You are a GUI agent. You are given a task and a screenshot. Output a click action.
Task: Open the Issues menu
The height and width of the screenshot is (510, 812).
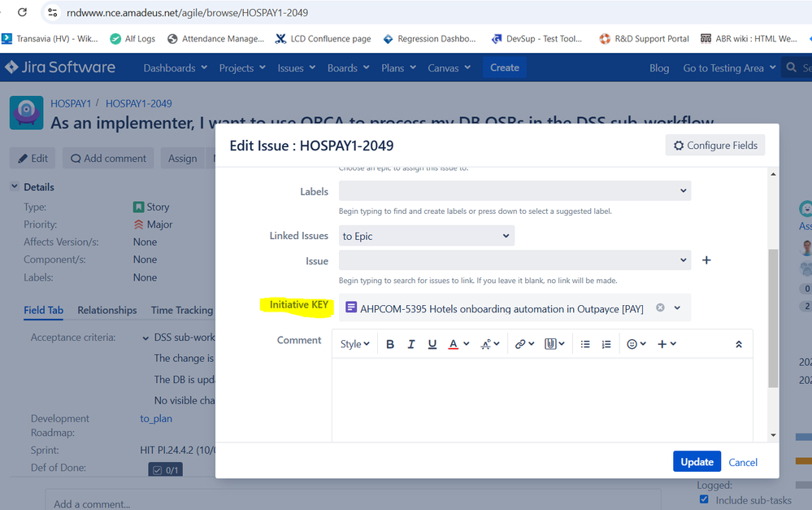point(296,68)
